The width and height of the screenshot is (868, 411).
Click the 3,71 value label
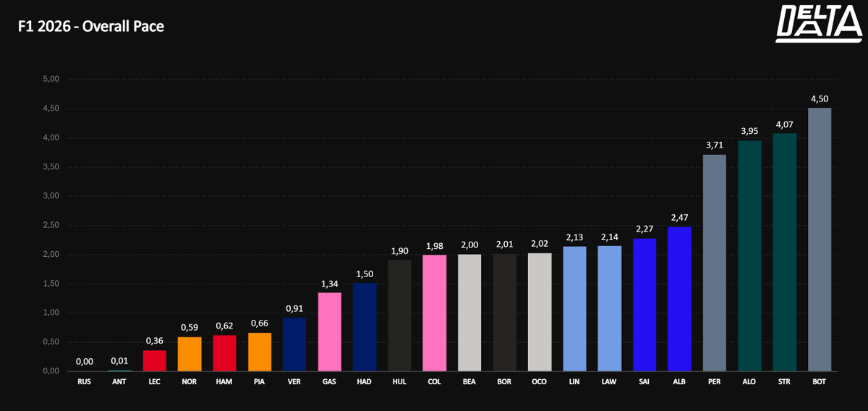point(715,145)
